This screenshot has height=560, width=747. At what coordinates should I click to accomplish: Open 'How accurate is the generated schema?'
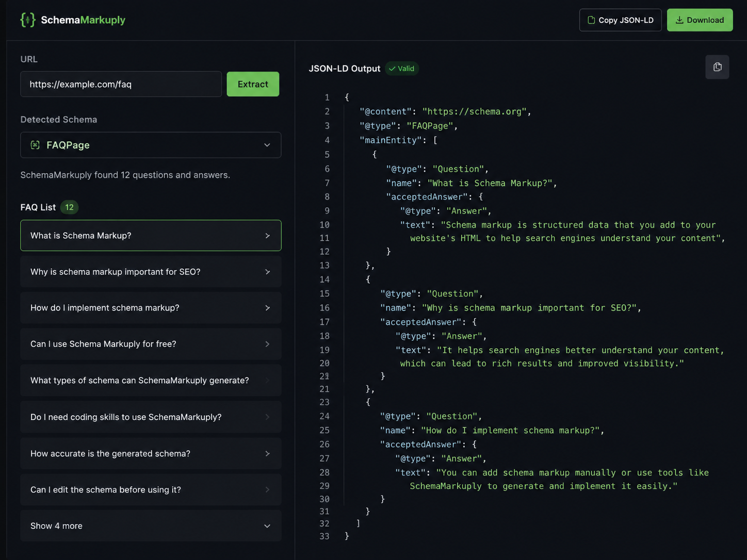click(x=151, y=454)
